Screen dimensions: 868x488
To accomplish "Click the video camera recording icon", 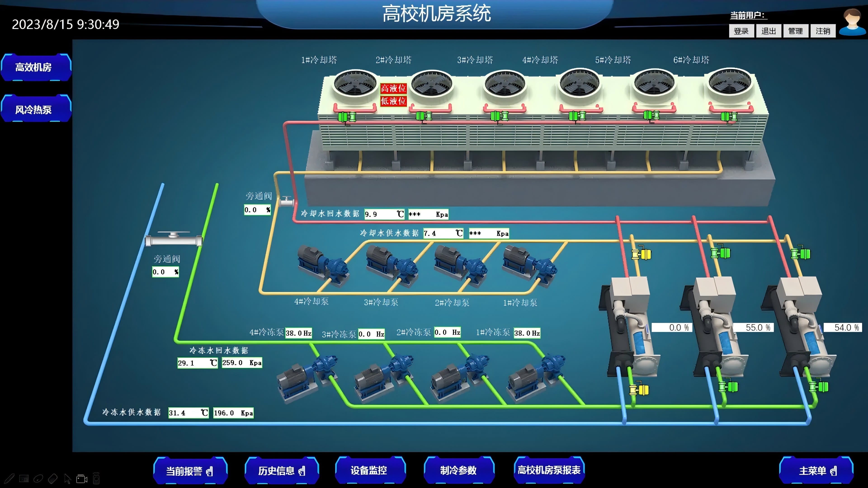I will click(82, 479).
